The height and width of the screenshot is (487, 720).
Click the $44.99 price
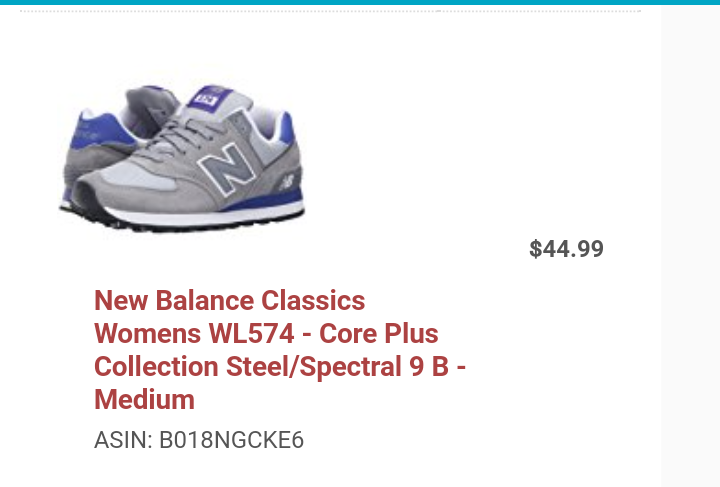[x=566, y=249]
